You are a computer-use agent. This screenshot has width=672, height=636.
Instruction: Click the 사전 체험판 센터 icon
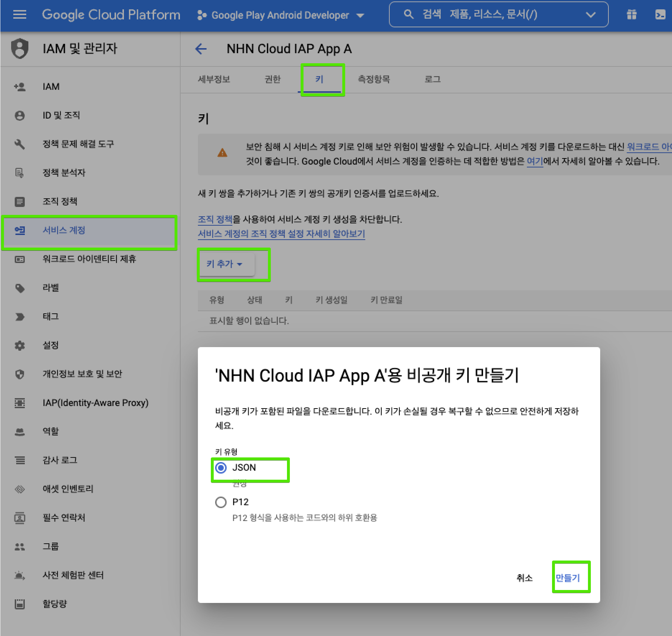click(x=20, y=575)
